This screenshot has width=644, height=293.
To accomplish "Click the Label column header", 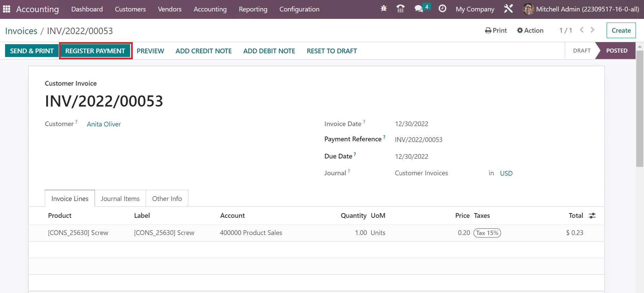I will (x=142, y=215).
